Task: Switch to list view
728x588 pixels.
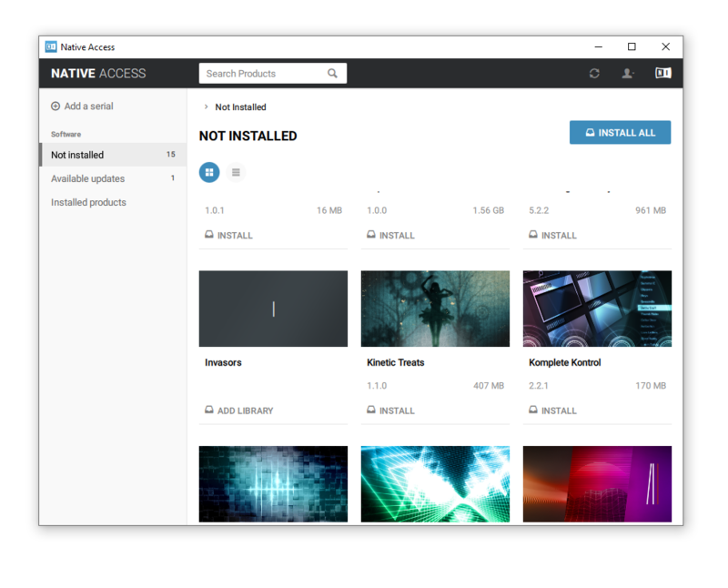Action: [x=236, y=172]
